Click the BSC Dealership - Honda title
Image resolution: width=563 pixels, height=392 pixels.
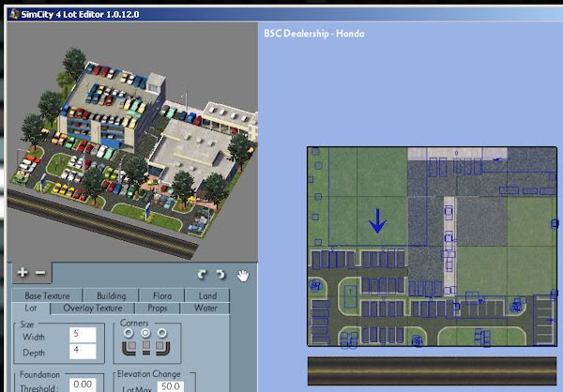tap(314, 34)
